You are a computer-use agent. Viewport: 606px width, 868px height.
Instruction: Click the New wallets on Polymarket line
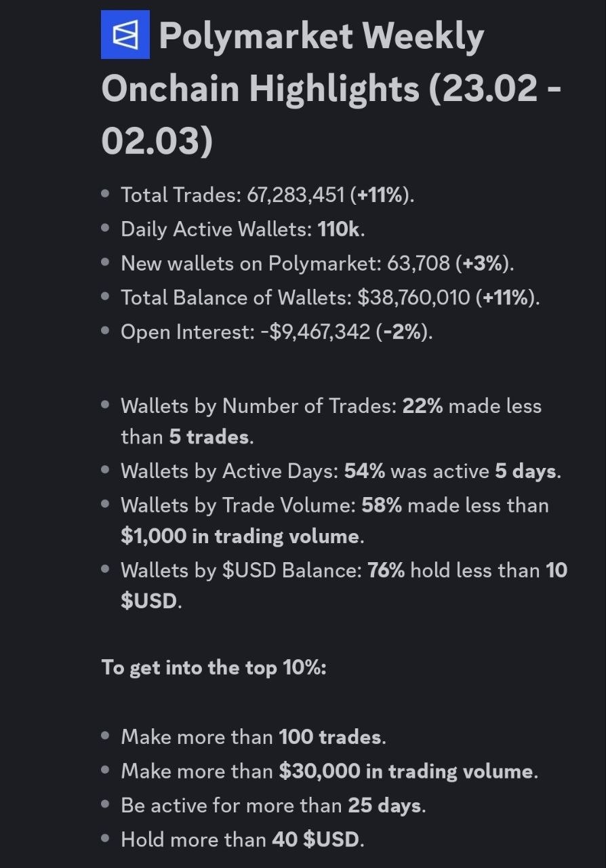tap(317, 263)
